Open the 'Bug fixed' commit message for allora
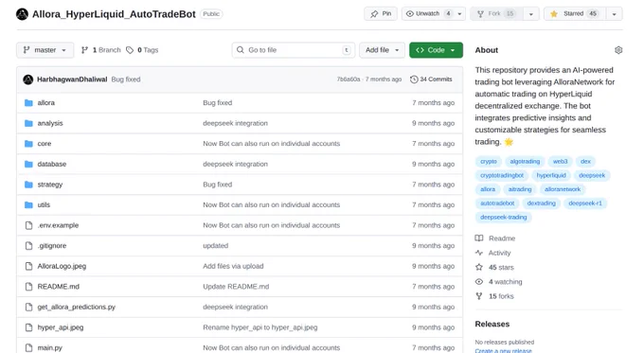644x353 pixels. coord(217,102)
